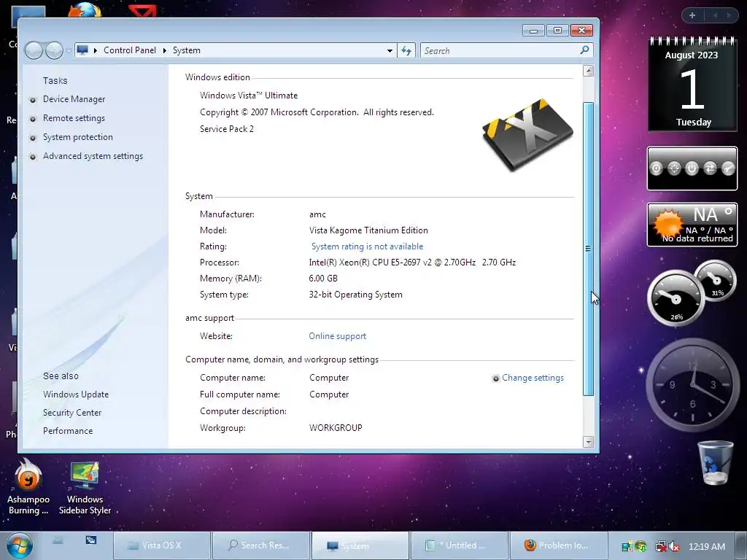The width and height of the screenshot is (747, 560).
Task: Click the weather gadget sun icon
Action: [x=668, y=223]
